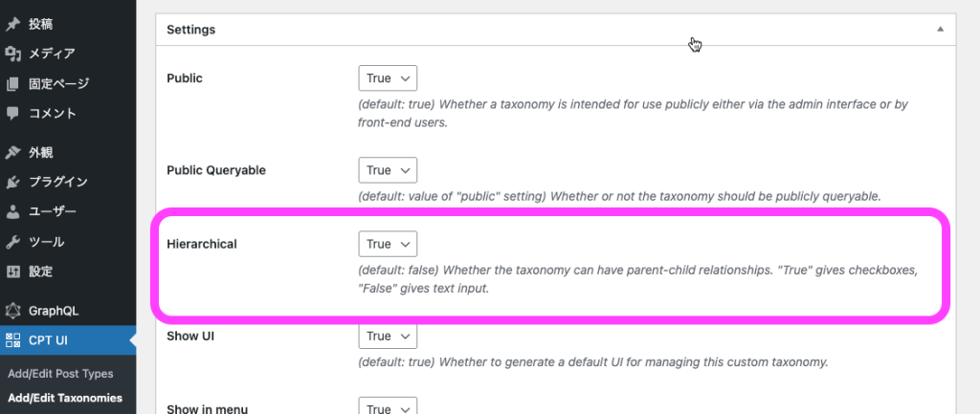Change the Hierarchical dropdown value
The width and height of the screenshot is (980, 414).
388,244
